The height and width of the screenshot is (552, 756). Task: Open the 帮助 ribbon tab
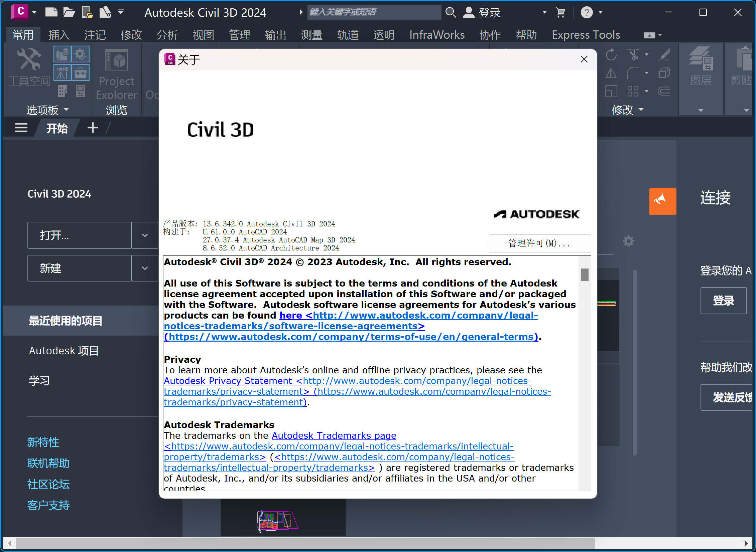[526, 35]
